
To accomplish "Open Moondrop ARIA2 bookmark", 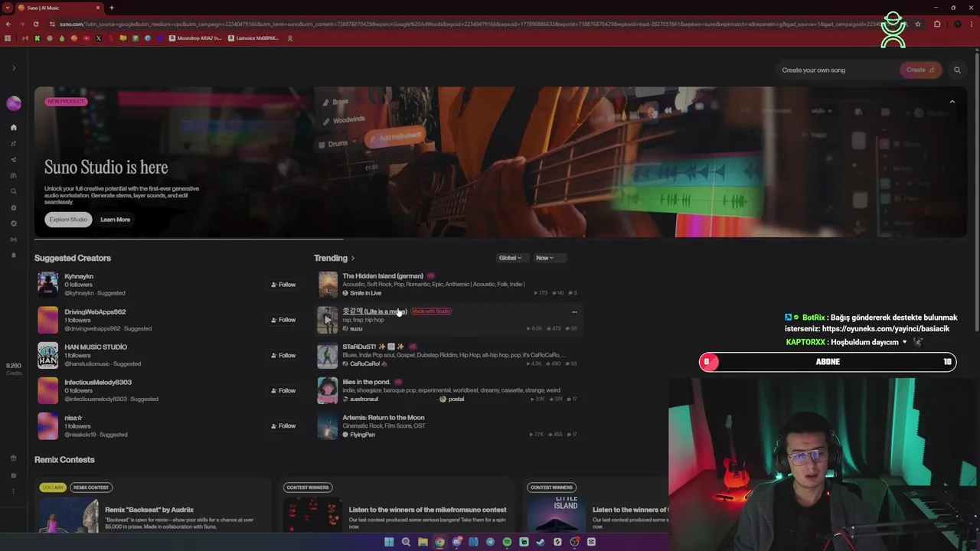I will (196, 38).
